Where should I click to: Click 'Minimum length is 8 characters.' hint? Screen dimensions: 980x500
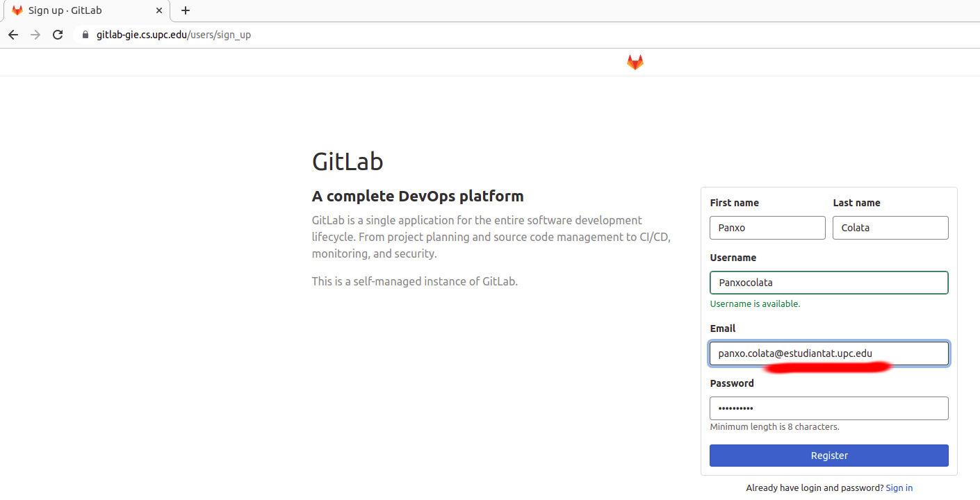pos(774,427)
